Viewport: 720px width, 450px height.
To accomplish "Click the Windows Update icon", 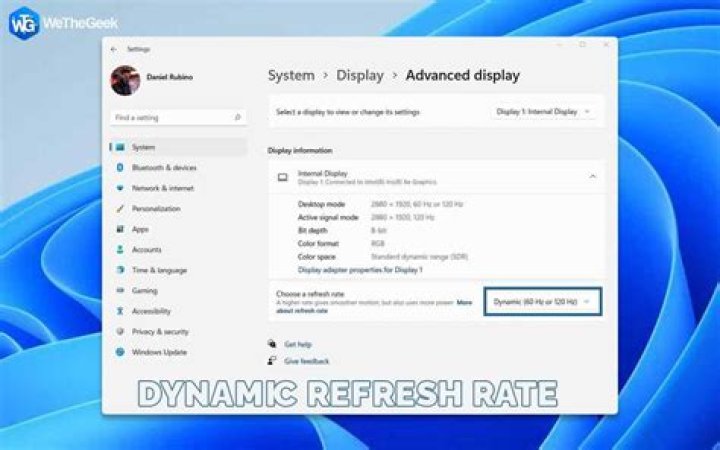I will pyautogui.click(x=120, y=352).
